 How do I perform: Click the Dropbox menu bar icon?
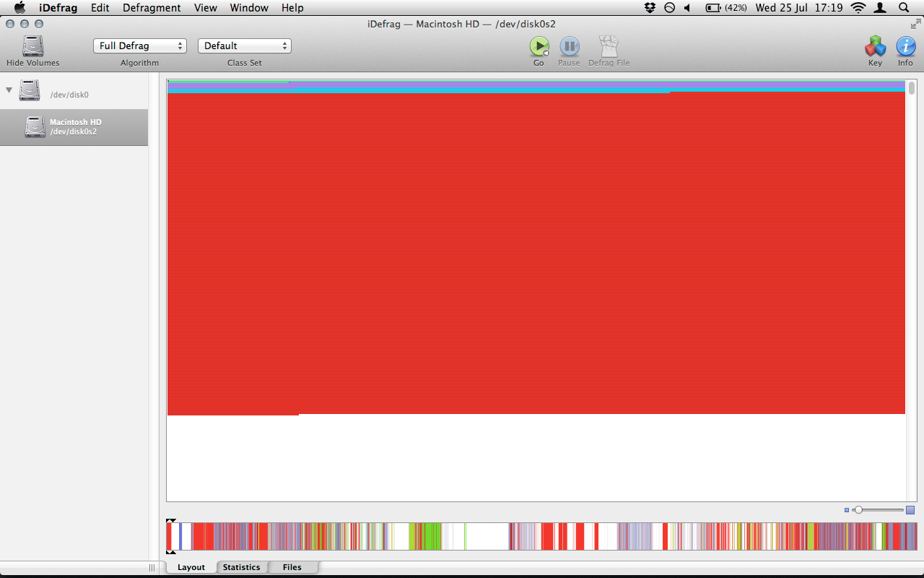point(650,8)
